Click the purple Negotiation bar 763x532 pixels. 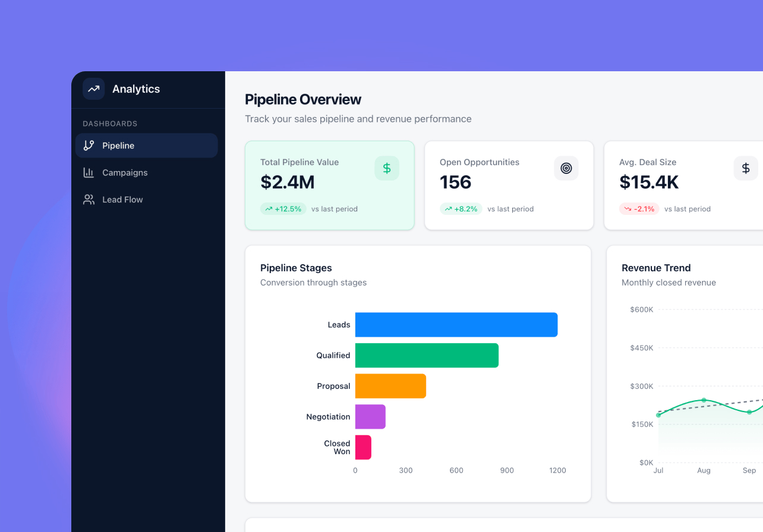point(370,417)
